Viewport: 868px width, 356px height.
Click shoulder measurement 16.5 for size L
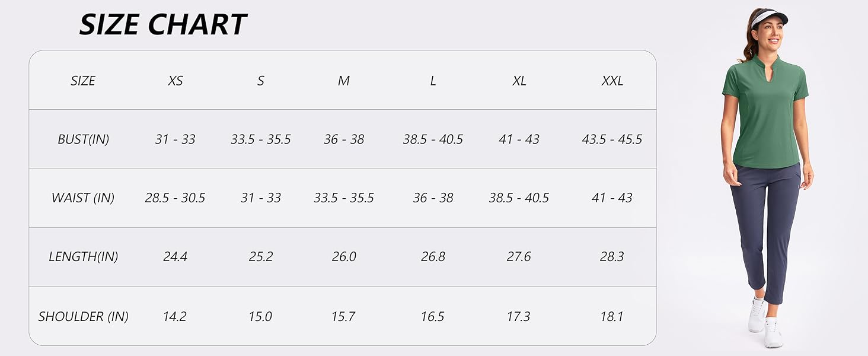(433, 317)
